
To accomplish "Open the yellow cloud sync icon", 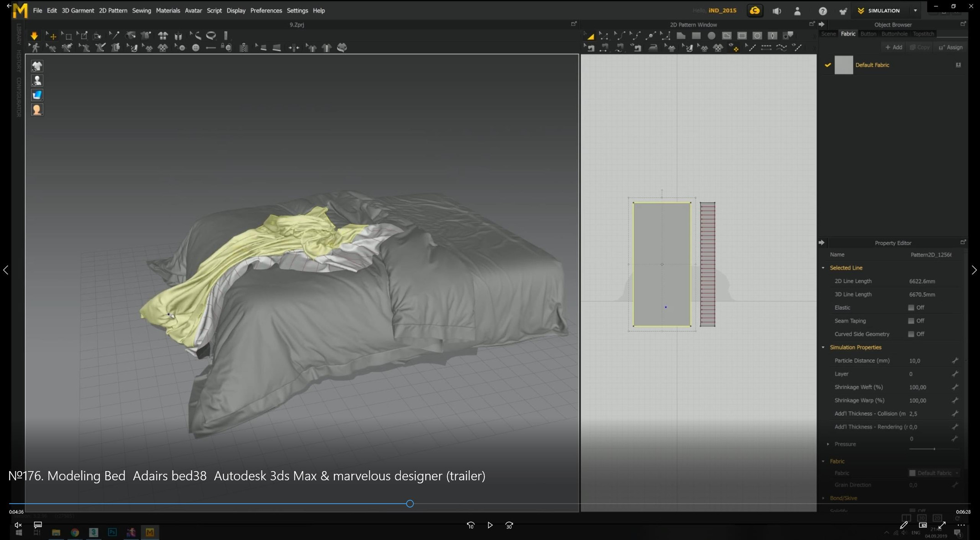I will tap(755, 10).
